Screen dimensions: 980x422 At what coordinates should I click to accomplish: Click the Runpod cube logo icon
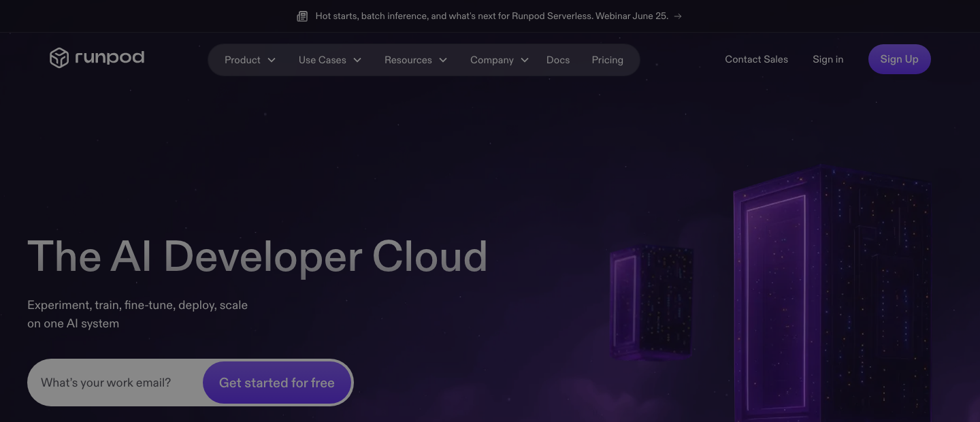pyautogui.click(x=59, y=58)
